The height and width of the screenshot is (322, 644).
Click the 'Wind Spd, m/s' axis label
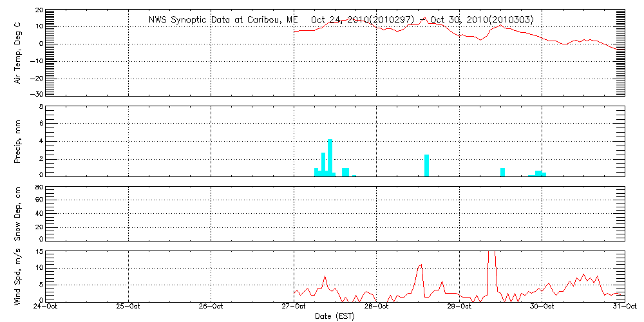pos(18,275)
